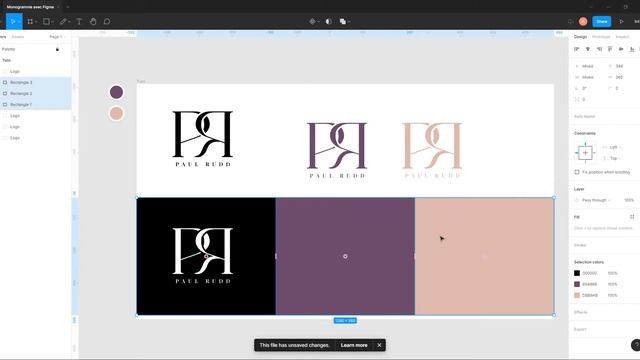Select the beige palette circle on canvas
The image size is (640, 360).
click(x=116, y=113)
